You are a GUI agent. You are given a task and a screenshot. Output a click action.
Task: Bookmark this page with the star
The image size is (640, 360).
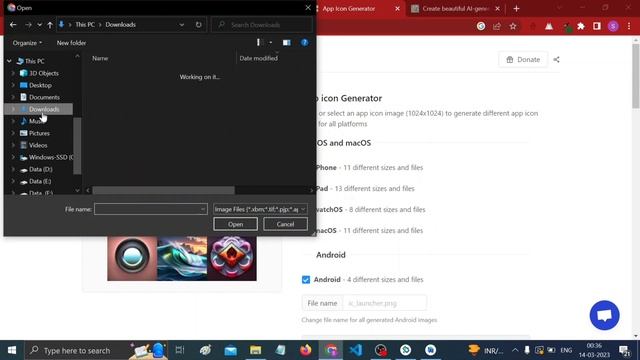pyautogui.click(x=513, y=26)
